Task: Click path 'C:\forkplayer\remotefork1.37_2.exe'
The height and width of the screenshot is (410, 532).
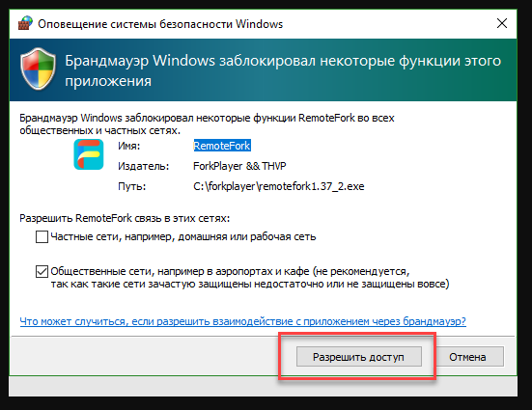Action: (x=279, y=186)
